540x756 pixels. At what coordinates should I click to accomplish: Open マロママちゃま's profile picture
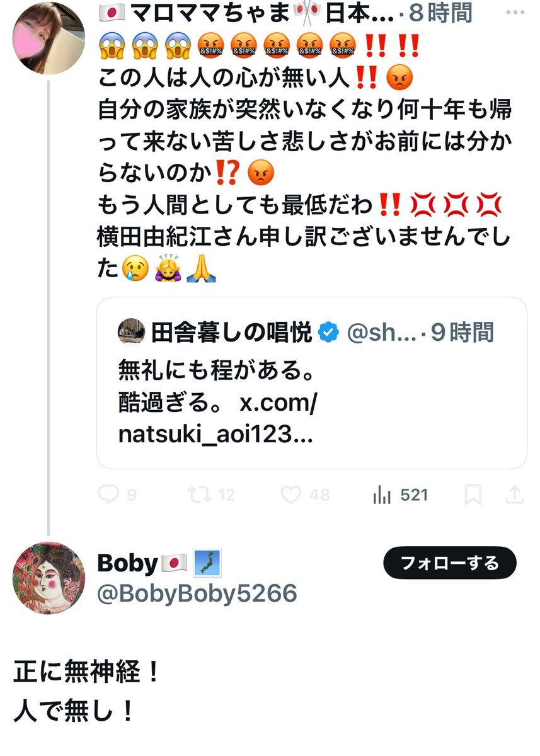(x=49, y=38)
